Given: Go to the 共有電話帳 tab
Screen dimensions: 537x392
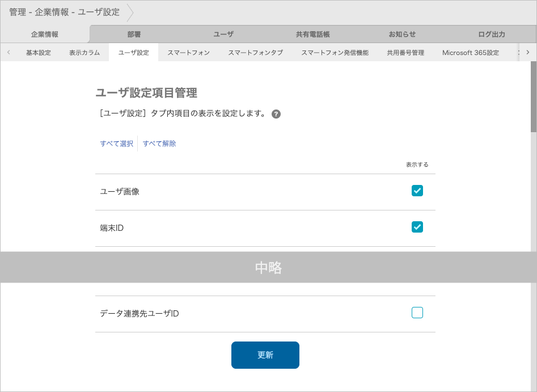Looking at the screenshot, I should 312,34.
